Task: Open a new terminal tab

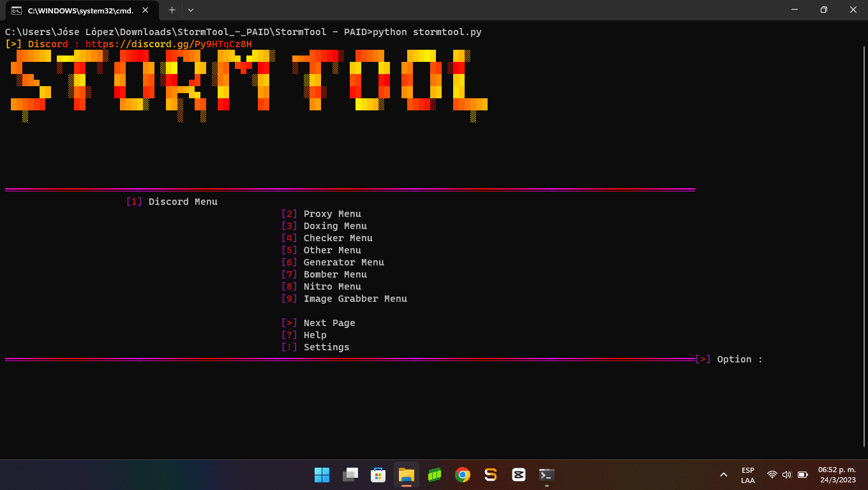Action: point(172,10)
